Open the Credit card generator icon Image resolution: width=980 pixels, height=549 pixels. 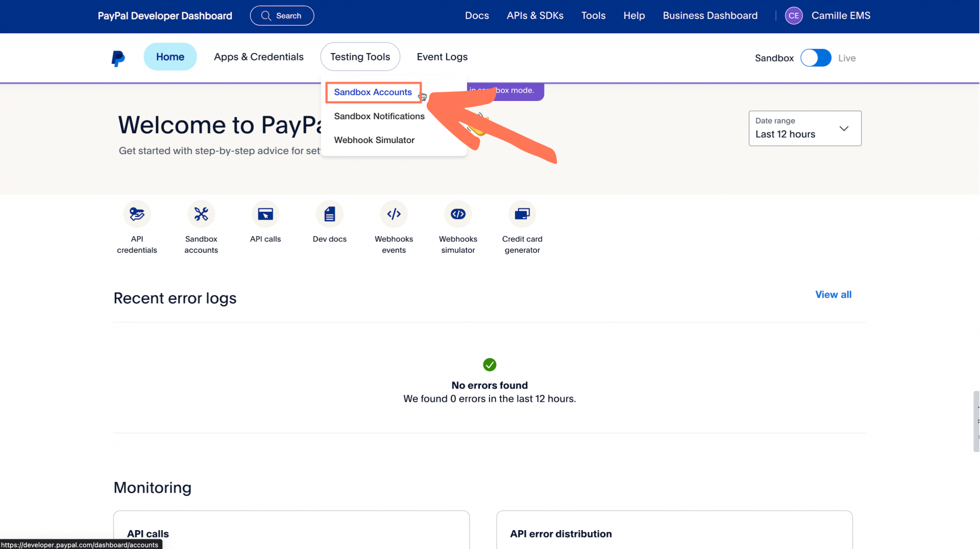pos(522,214)
